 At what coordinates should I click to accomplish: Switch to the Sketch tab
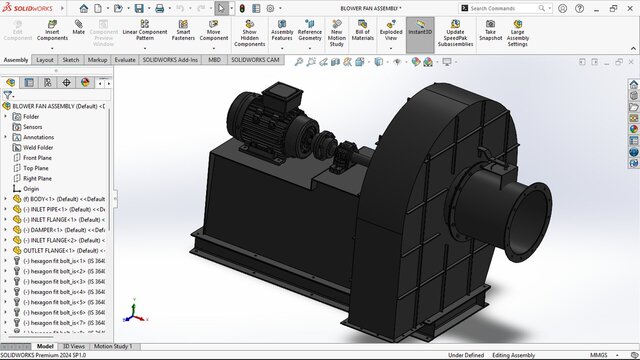click(x=71, y=60)
